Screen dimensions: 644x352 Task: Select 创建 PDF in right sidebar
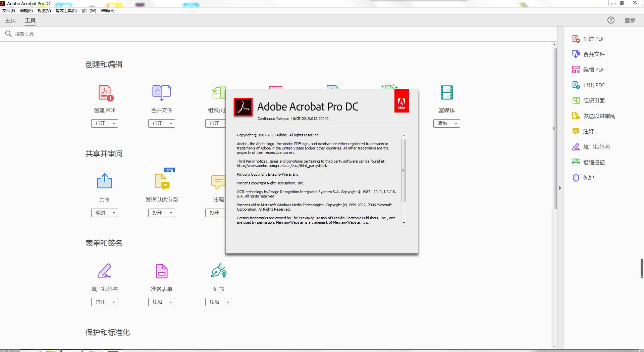click(x=588, y=39)
